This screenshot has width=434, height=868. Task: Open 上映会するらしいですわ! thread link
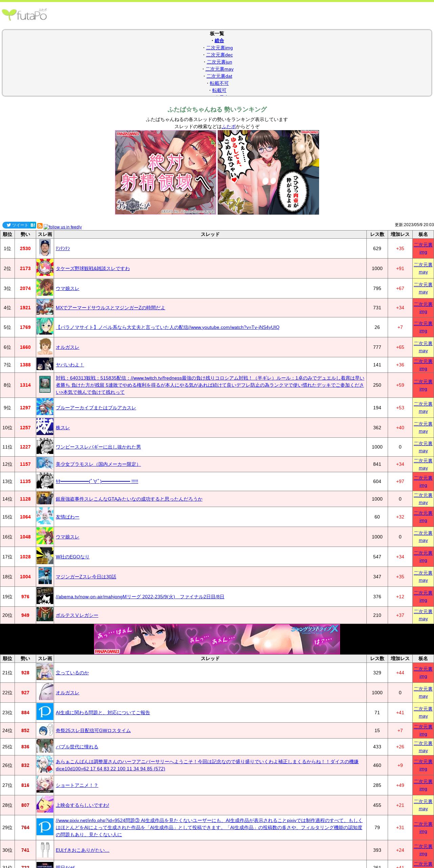tap(82, 805)
